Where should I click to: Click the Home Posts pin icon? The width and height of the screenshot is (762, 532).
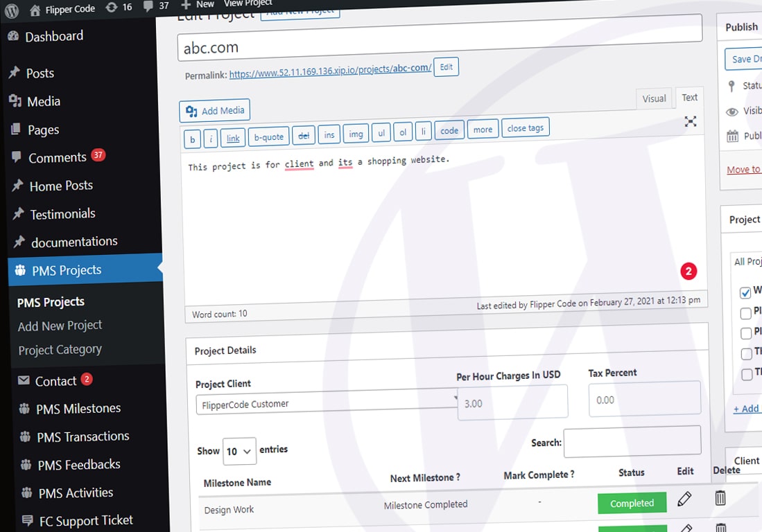[17, 185]
